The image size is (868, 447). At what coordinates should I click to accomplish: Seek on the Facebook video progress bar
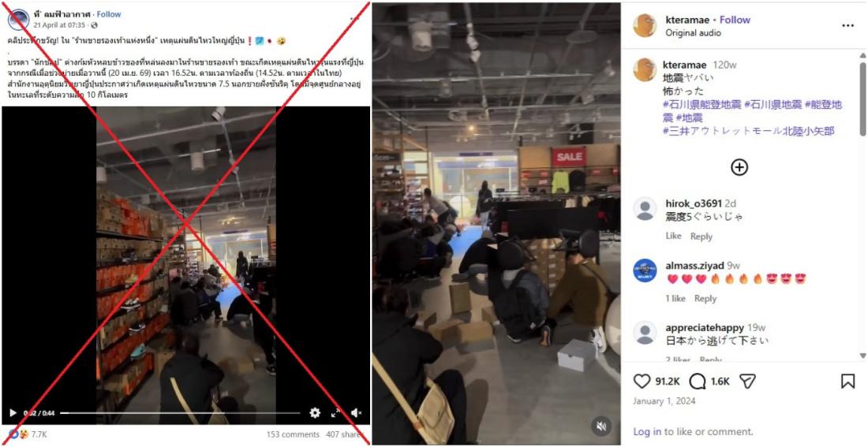click(x=180, y=412)
